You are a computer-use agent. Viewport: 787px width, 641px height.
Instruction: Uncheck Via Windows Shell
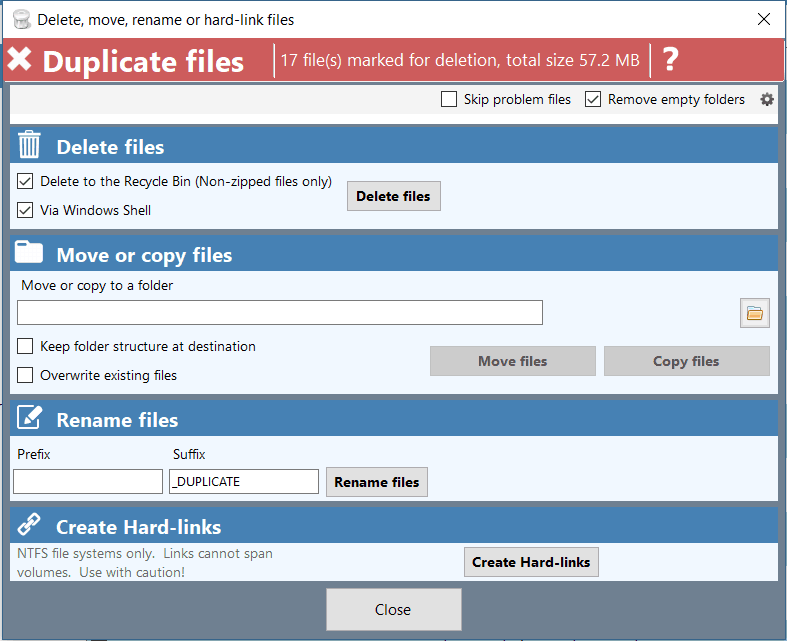(25, 210)
